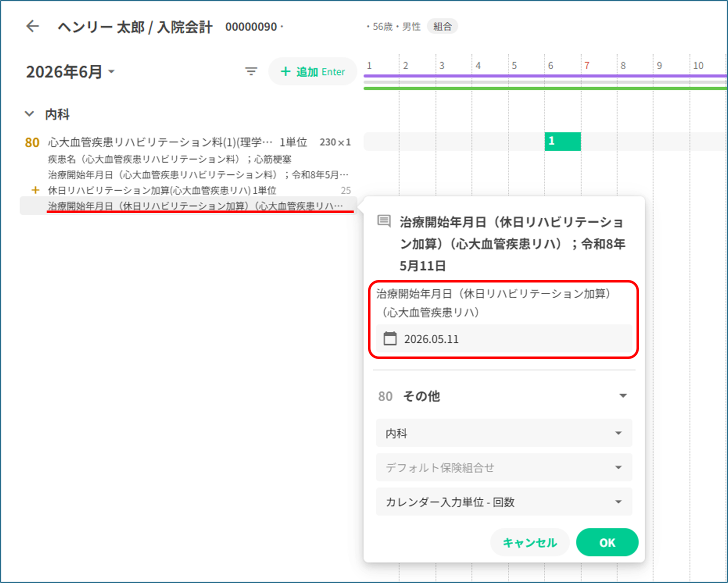Click the plus icon beside 休日リハビリテーション加算
The width and height of the screenshot is (728, 583).
[x=35, y=190]
